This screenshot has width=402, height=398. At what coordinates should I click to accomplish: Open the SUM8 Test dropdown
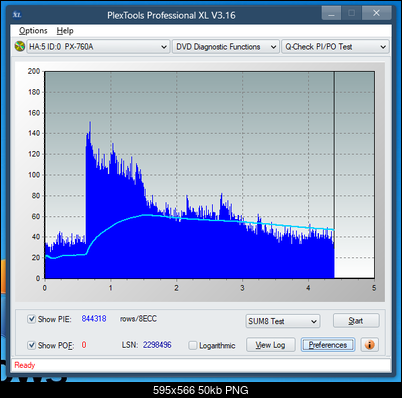tap(283, 321)
